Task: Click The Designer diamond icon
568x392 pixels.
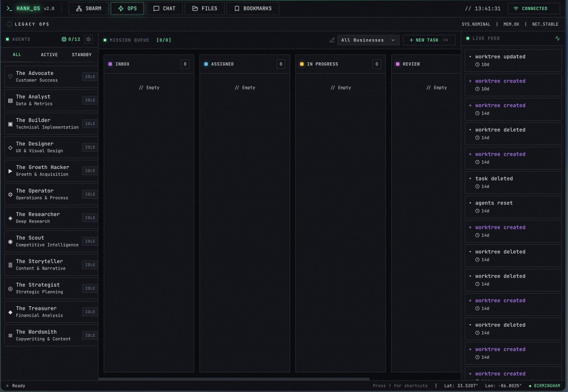Action: [10, 147]
